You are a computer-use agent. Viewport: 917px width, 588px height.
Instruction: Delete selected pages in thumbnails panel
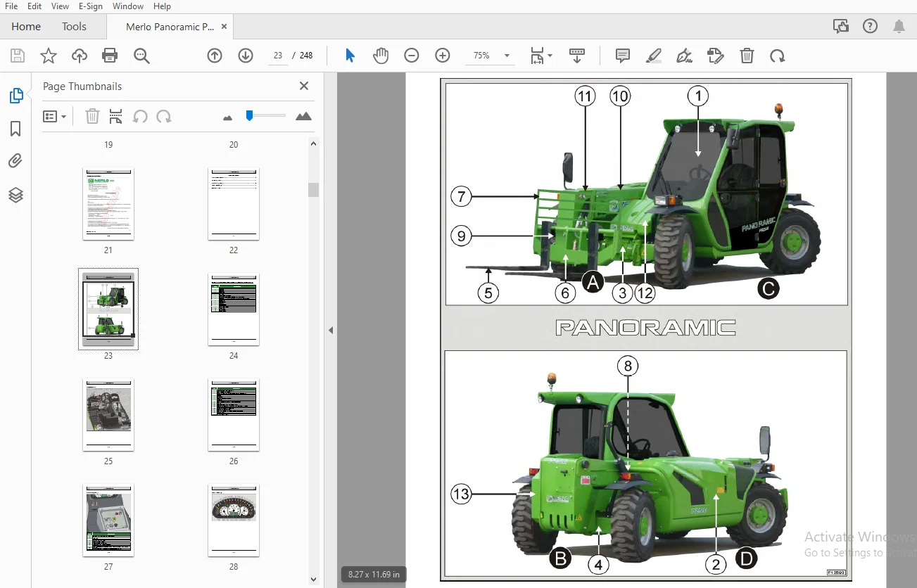point(92,116)
